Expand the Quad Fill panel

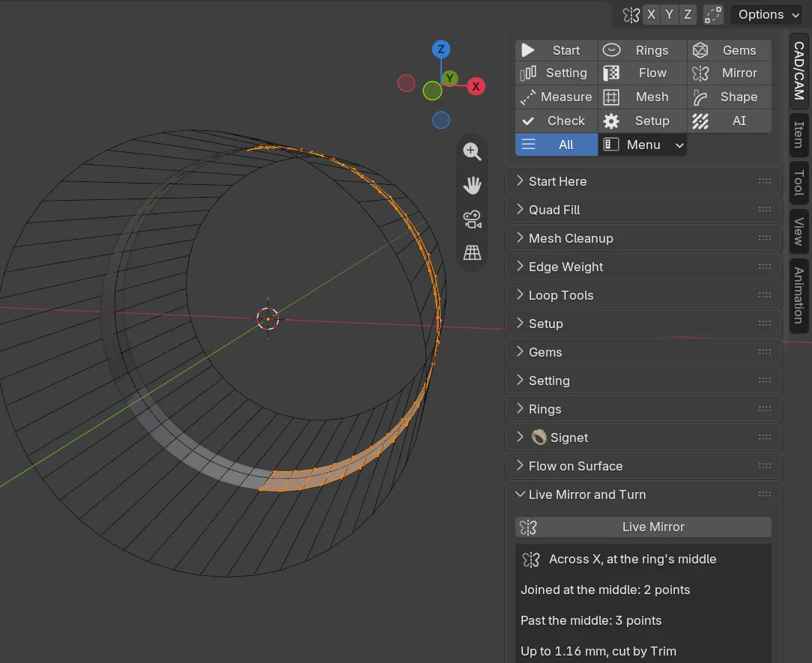coord(643,210)
